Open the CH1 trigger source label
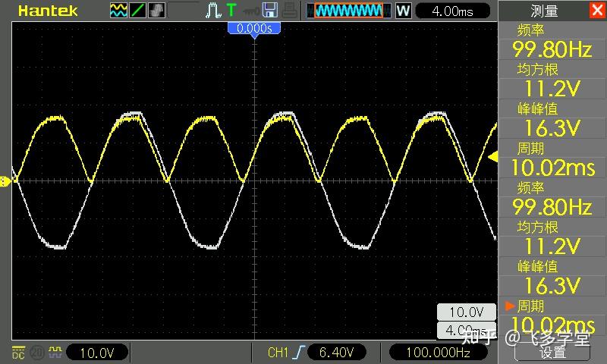Screen dimensions: 607x364 [278, 353]
